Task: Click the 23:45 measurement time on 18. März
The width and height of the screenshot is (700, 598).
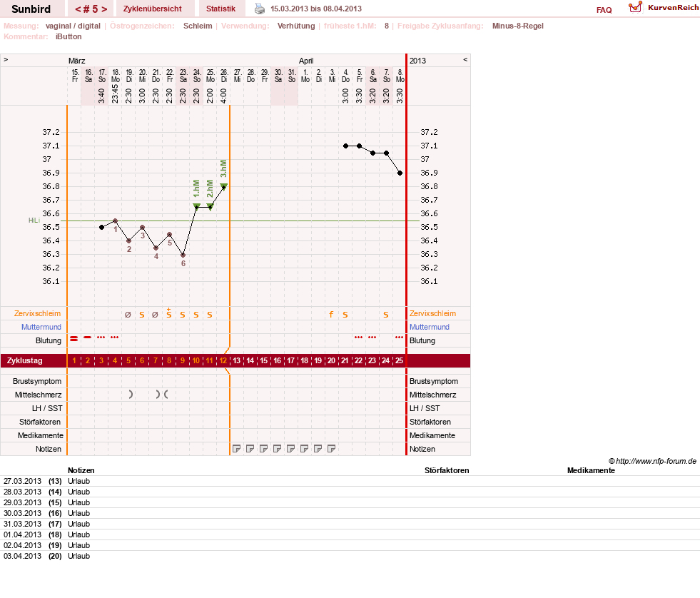Action: (x=115, y=93)
